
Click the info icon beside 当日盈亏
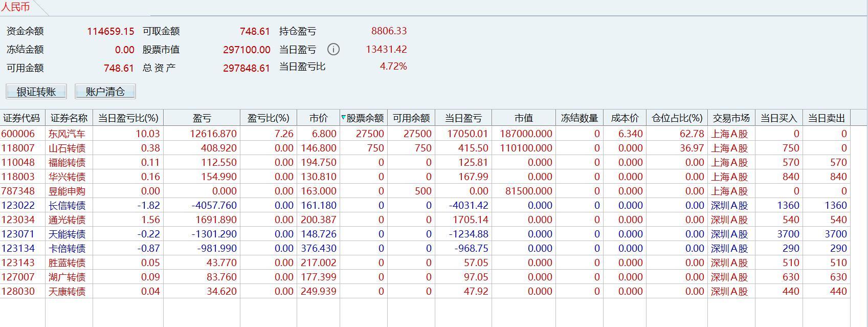click(x=333, y=49)
